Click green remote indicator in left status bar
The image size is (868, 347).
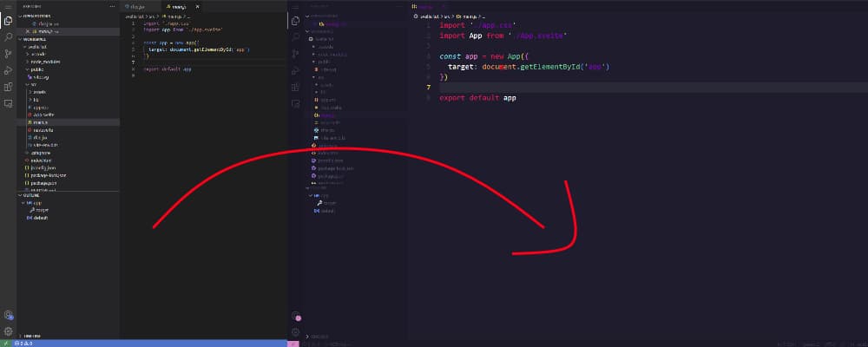point(5,343)
